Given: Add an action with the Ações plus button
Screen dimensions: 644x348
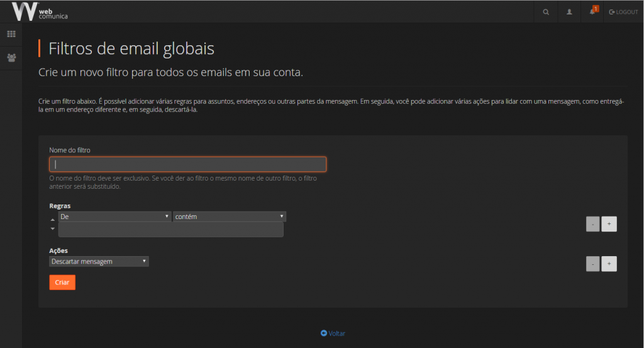Looking at the screenshot, I should 609,264.
